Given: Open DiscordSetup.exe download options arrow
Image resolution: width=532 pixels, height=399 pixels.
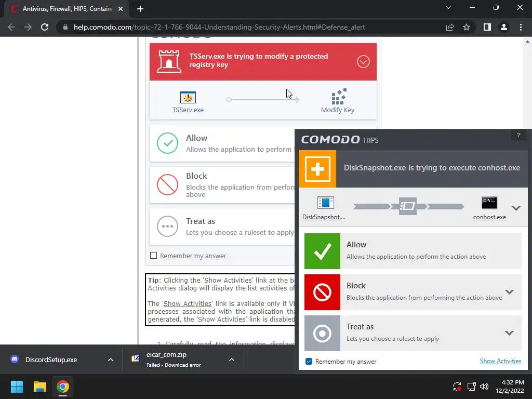Looking at the screenshot, I should tap(111, 360).
